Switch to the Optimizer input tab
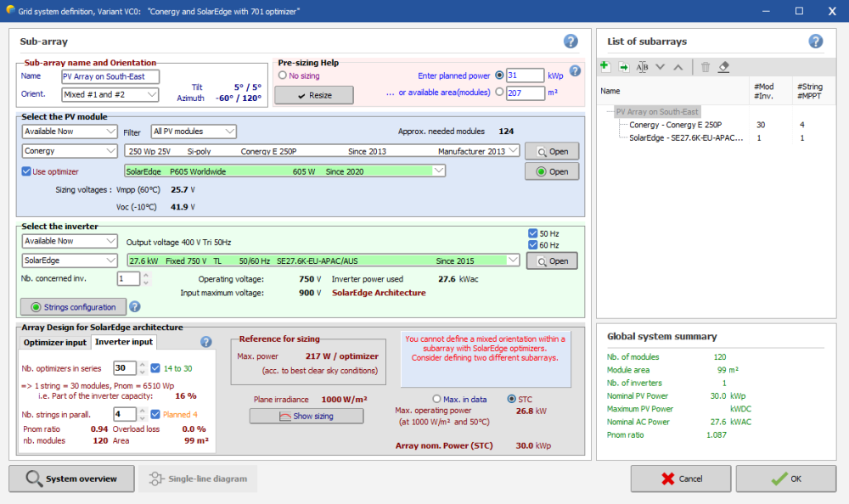The image size is (849, 504). coord(54,342)
